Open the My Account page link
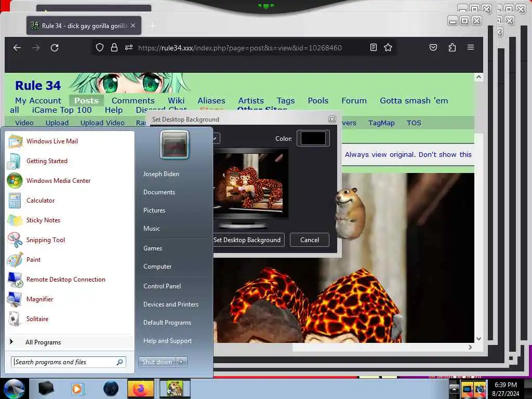532x399 pixels. (x=38, y=101)
